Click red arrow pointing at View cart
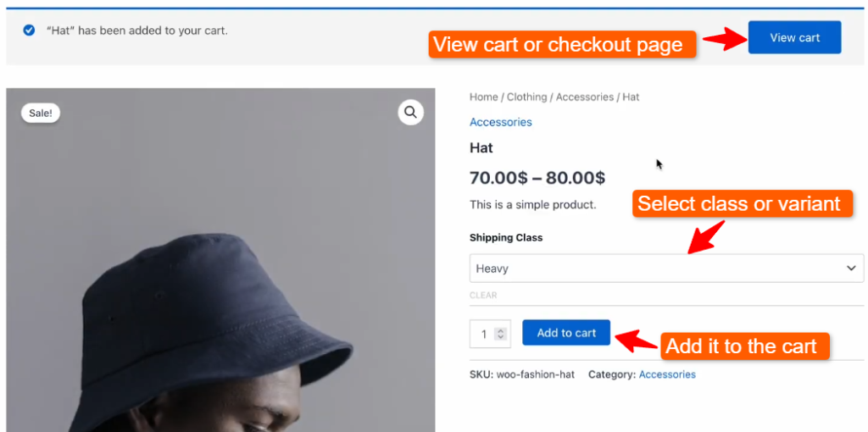Viewport: 868px width, 432px height. [x=722, y=39]
